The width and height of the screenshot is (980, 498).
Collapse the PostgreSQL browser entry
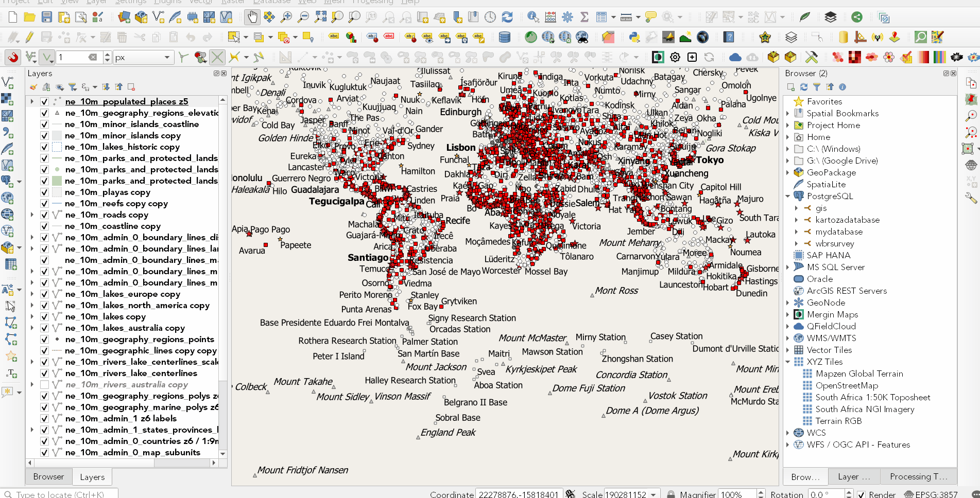[788, 196]
